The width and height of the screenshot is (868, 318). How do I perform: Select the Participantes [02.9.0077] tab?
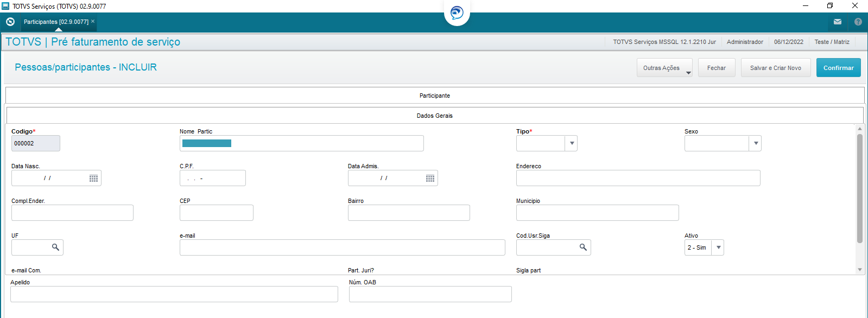point(56,22)
